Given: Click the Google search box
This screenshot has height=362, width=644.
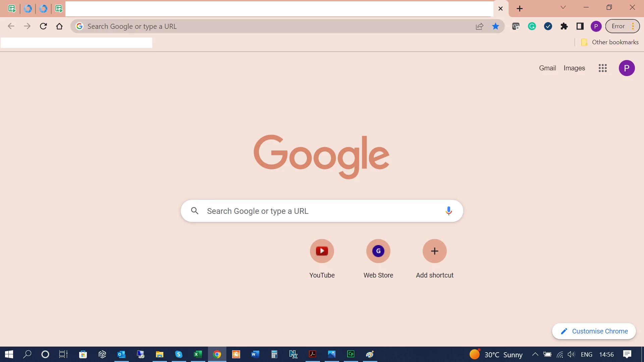Looking at the screenshot, I should pyautogui.click(x=321, y=211).
